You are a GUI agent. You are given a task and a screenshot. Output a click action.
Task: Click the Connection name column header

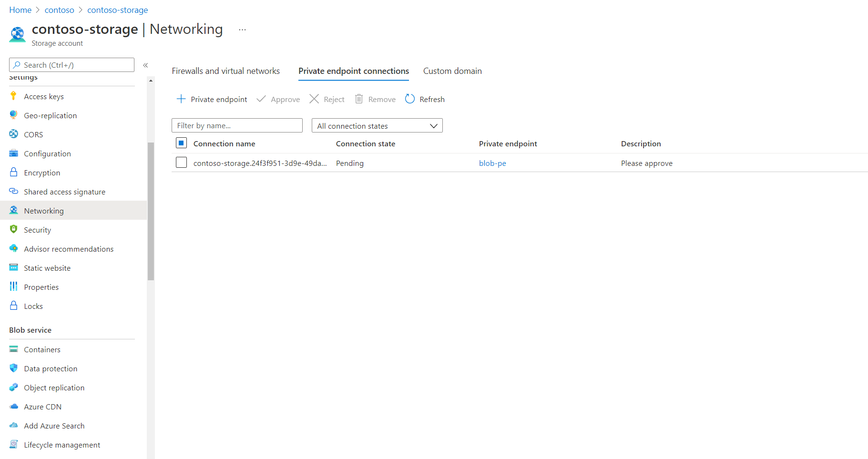tap(224, 143)
